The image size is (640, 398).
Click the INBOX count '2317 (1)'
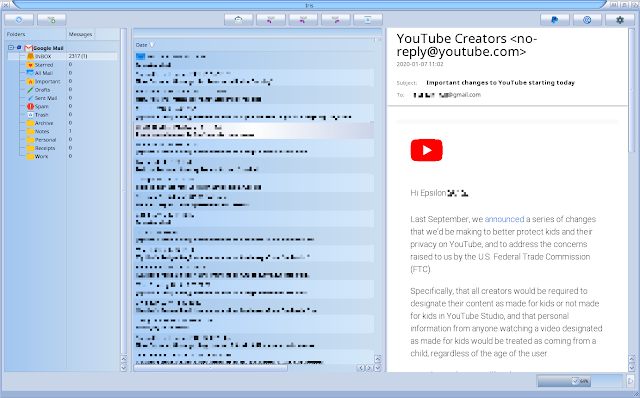tap(78, 56)
